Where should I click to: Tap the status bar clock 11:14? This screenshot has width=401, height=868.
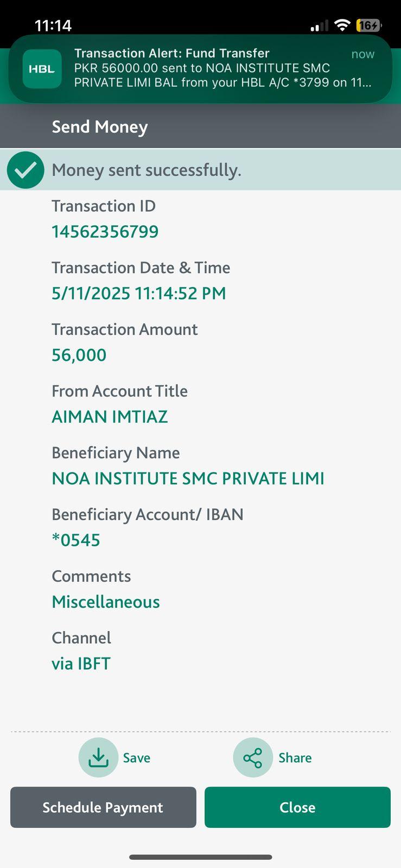(x=53, y=25)
